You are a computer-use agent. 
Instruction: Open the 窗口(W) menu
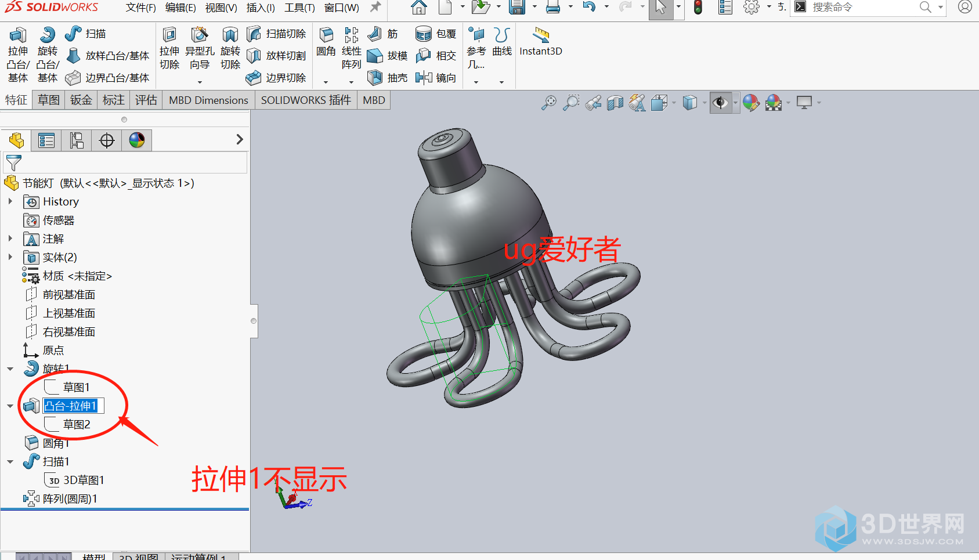[341, 8]
